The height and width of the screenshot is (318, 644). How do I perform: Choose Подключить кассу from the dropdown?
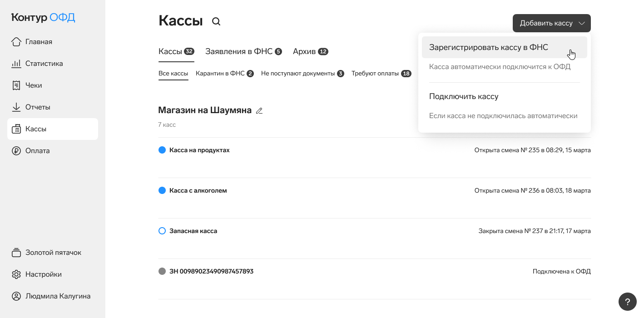coord(464,96)
